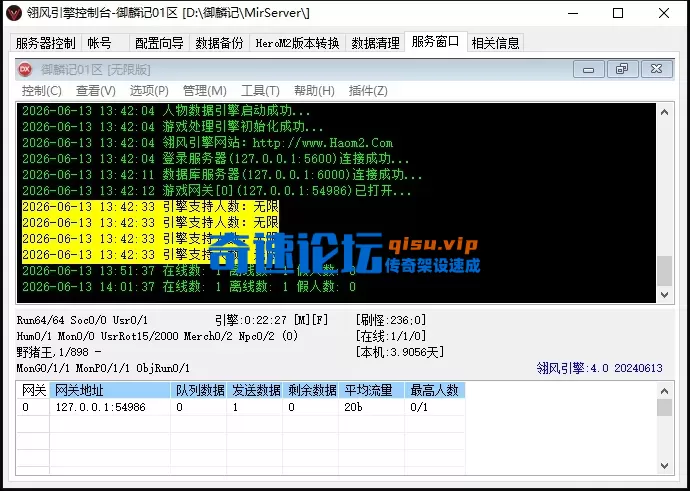Click the MonG0/1/1 MonP0/1/1 ObjRun0/1 status line

pos(103,368)
